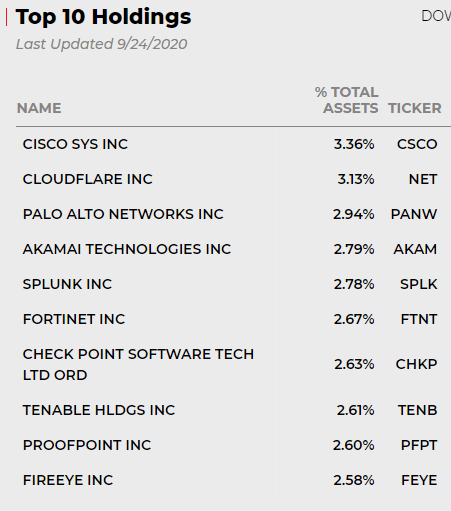Click the % TOTAL ASSETS column header
The height and width of the screenshot is (511, 451).
point(347,100)
